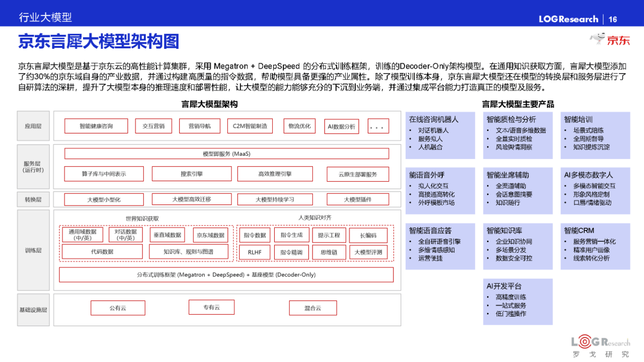The height and width of the screenshot is (362, 644).
Task: Click the 分布式训练框架 (Megatron + DeepSpeed) bar
Action: [226, 275]
